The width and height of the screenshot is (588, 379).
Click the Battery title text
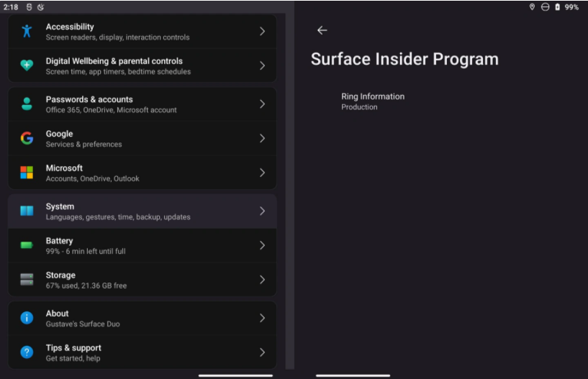tap(59, 241)
